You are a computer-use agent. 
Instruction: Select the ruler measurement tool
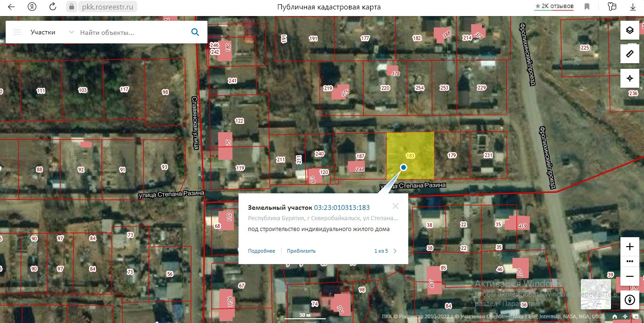[629, 54]
